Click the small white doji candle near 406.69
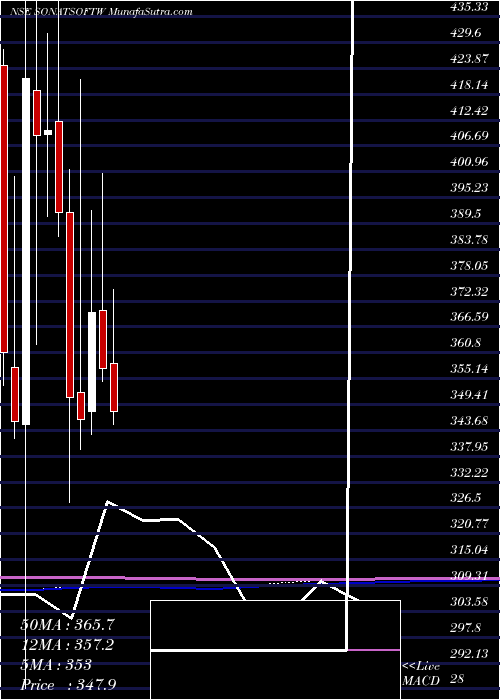Screen dimensions: 500x700 tap(48, 133)
